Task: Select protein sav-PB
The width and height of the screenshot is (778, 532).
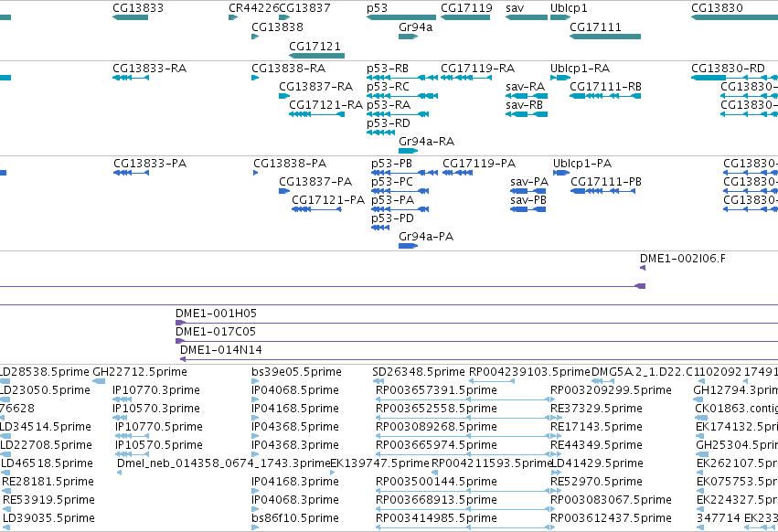Action: click(528, 200)
